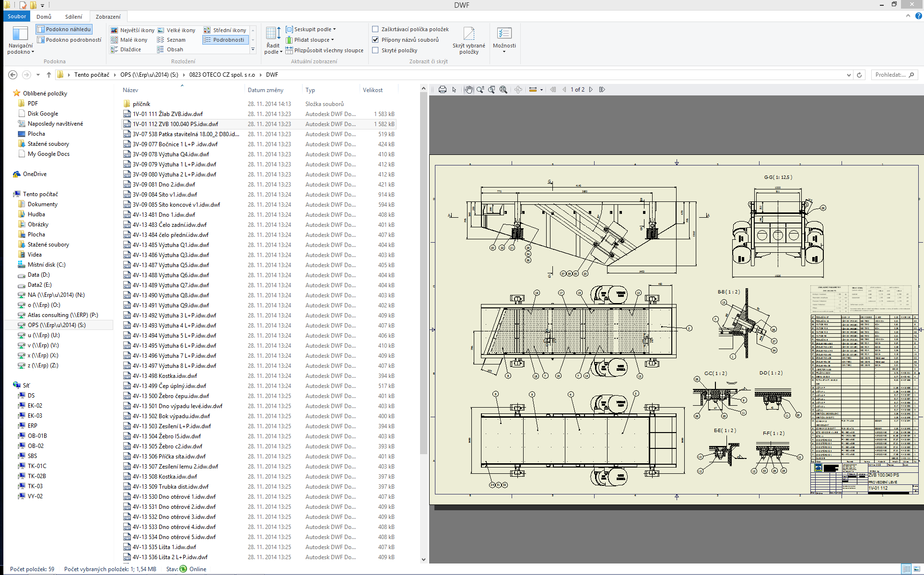Screen dimensions: 924x575
Task: Uncheck Přípony názvů souborů checkbox
Action: [375, 40]
